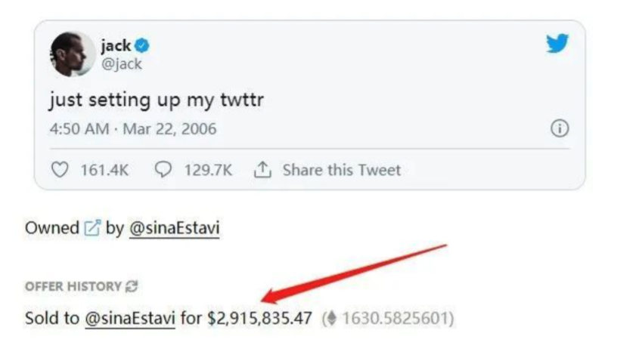Click the display name "jack"
Viewport: 642px width, 364px height.
[116, 45]
